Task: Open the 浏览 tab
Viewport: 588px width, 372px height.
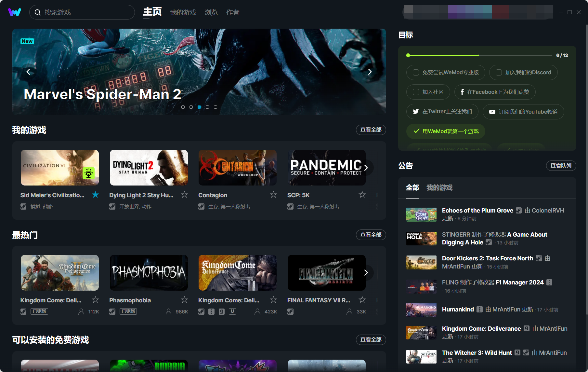Action: coord(211,12)
